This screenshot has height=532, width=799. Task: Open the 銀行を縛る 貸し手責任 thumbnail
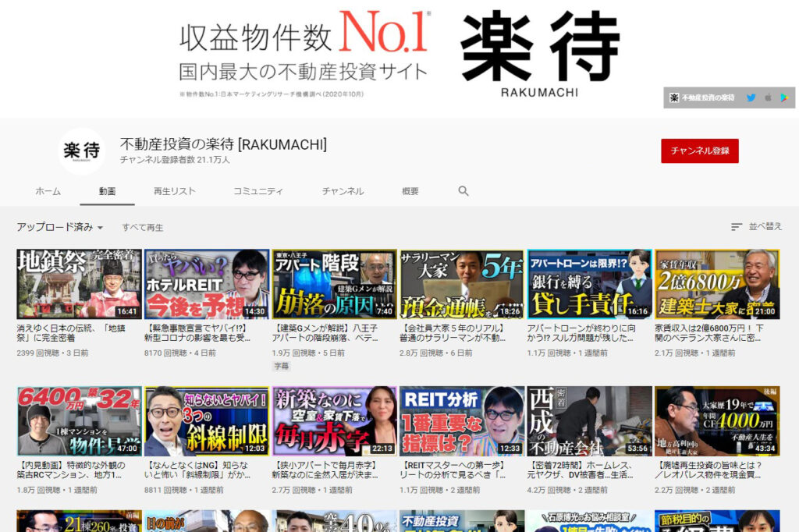(590, 284)
